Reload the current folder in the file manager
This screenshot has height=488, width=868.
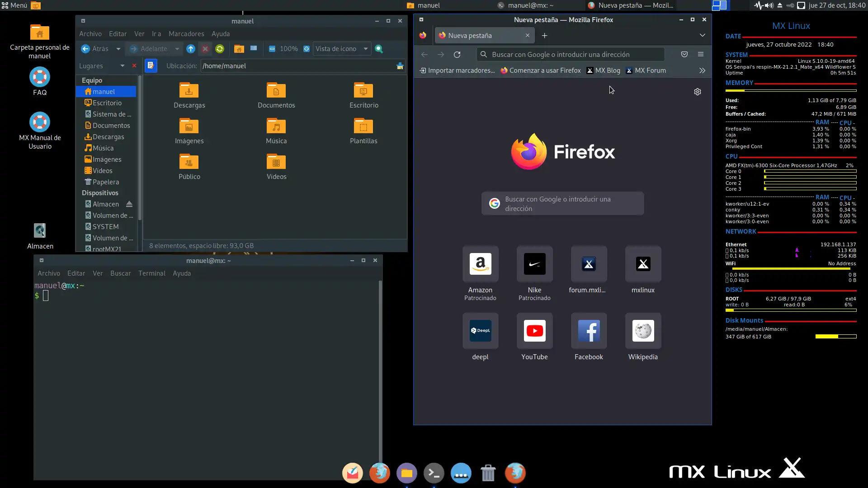(x=220, y=49)
